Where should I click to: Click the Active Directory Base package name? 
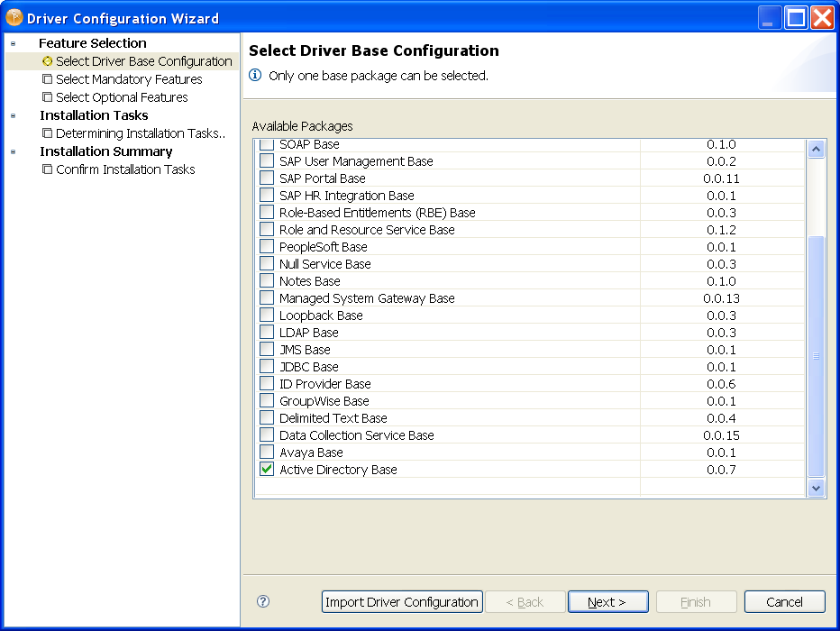point(338,470)
